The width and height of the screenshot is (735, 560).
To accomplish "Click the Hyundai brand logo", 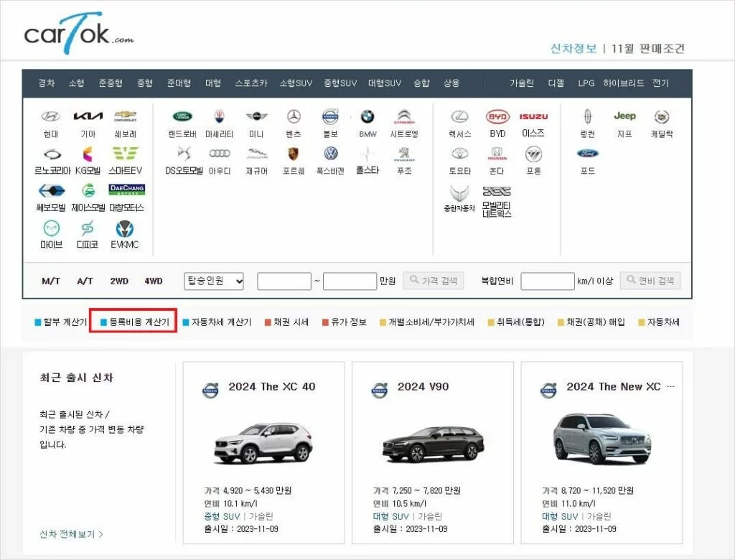I will 51,116.
